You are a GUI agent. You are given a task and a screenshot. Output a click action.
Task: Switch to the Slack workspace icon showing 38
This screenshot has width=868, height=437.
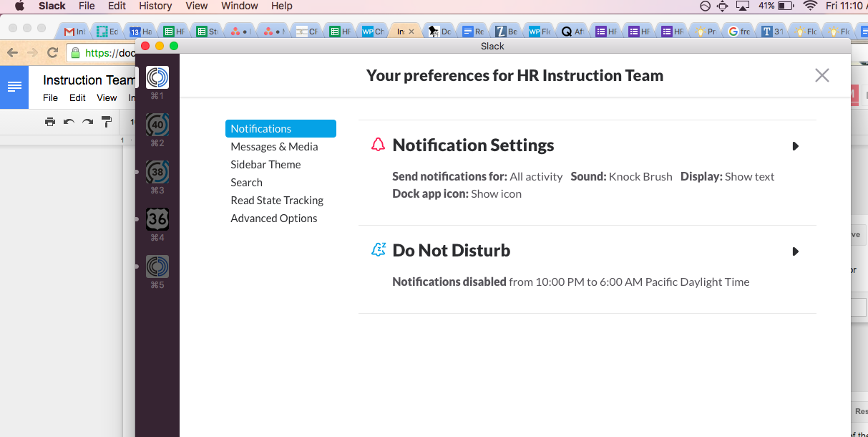tap(157, 172)
